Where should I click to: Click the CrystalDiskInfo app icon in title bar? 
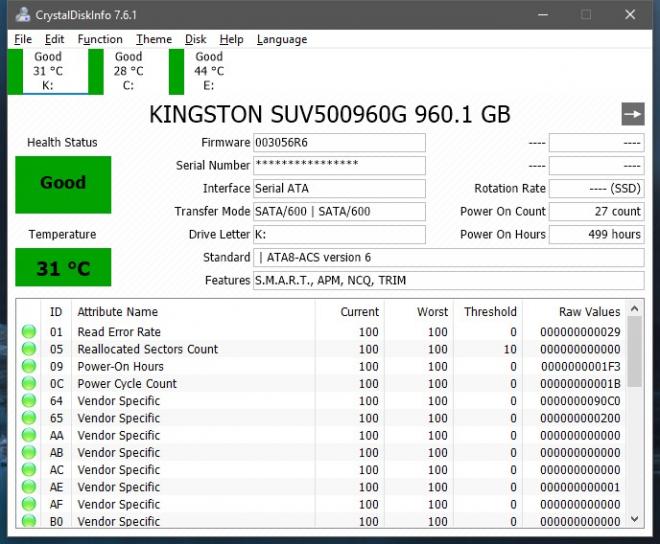tap(23, 15)
